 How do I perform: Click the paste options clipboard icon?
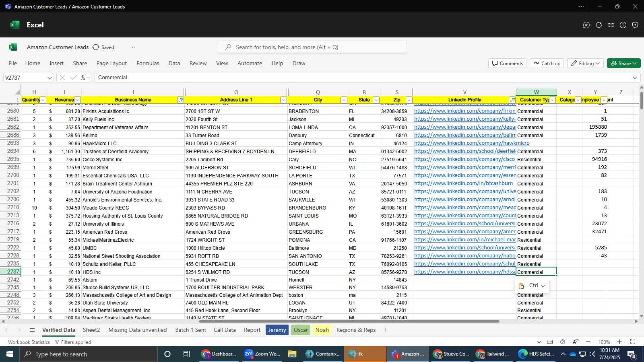[x=521, y=286]
